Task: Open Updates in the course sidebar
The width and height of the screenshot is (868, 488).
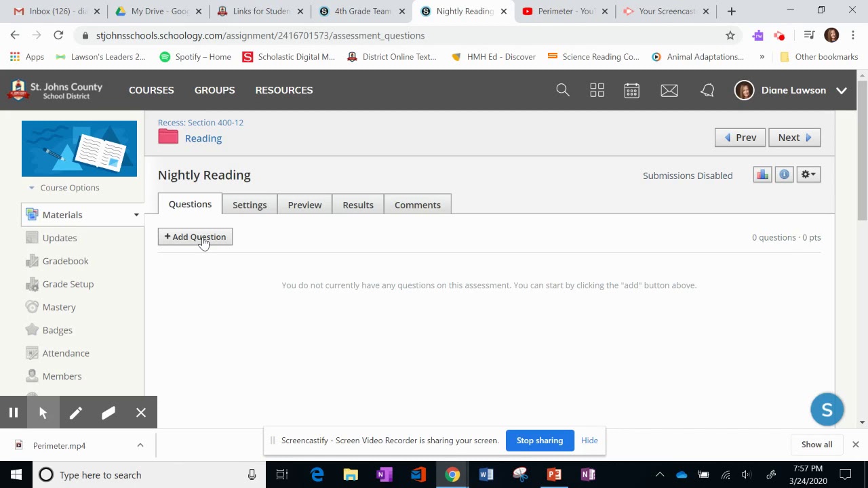Action: (60, 238)
